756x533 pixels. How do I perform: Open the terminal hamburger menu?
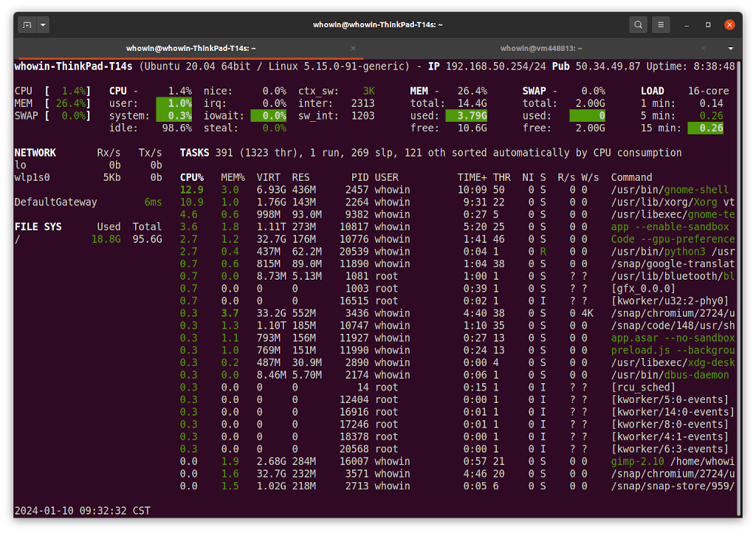[x=661, y=24]
